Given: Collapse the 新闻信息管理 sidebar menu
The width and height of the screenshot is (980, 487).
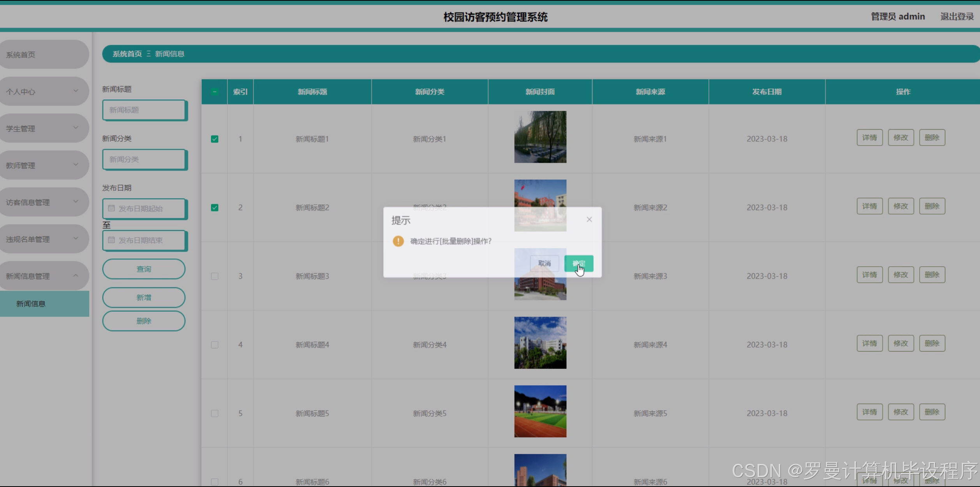Looking at the screenshot, I should coord(44,276).
